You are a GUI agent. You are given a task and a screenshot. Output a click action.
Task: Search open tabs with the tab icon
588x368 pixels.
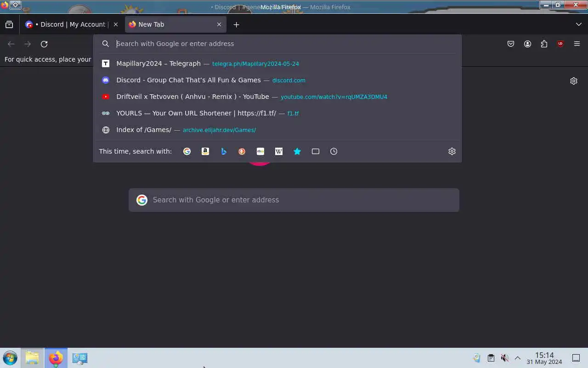point(316,151)
